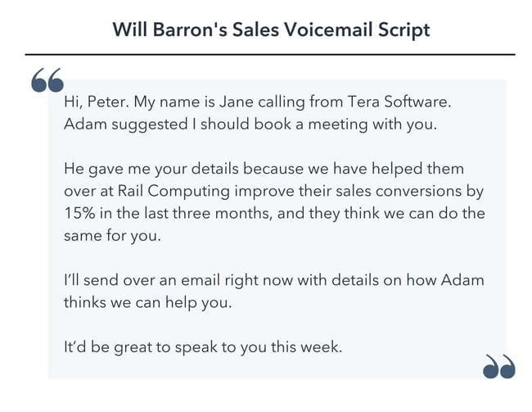Click the Will Barron's Sales Voicemail Script title

pos(271,30)
